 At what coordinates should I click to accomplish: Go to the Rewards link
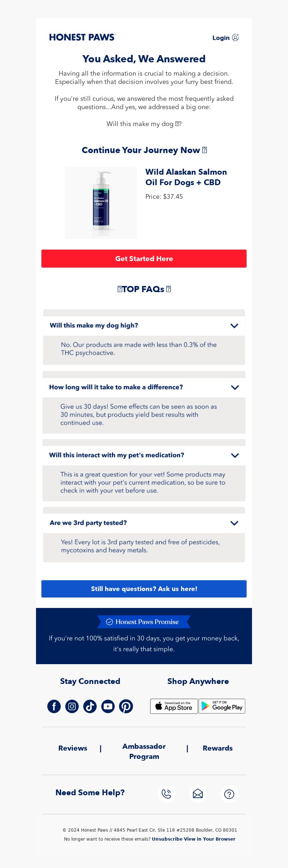pos(217,748)
